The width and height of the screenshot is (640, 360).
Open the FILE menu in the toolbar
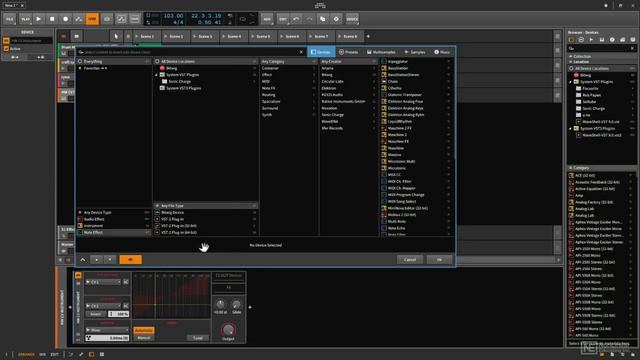pos(10,19)
